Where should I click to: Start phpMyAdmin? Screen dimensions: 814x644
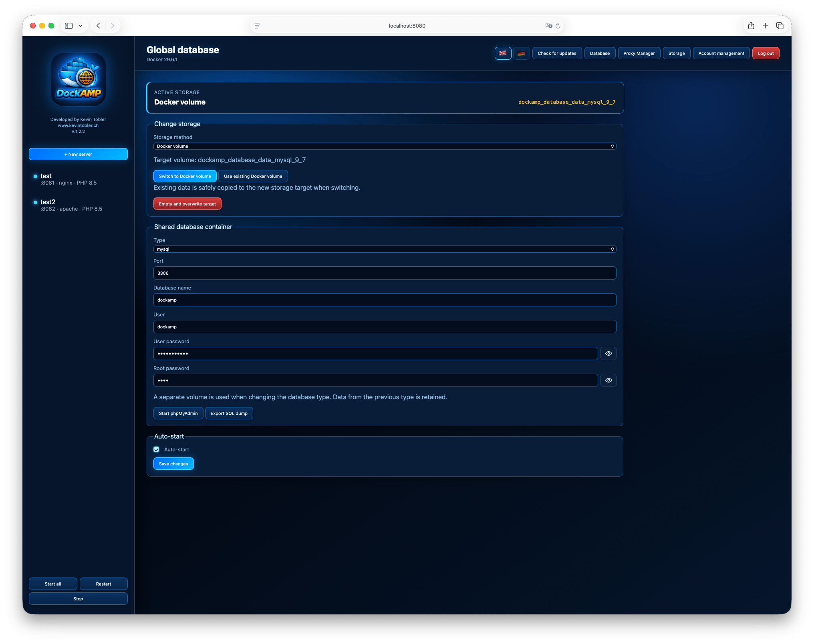[x=178, y=413]
